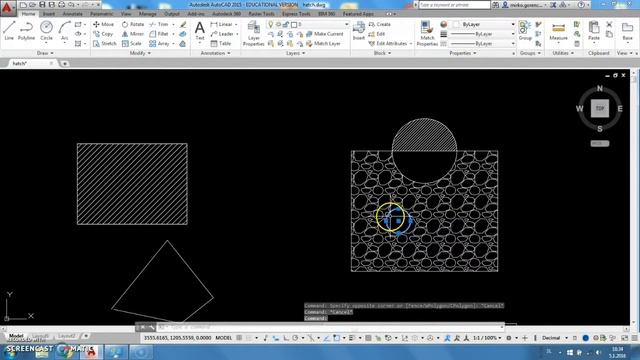Switch to the Annotate ribbon tab
640x360 pixels.
point(72,14)
